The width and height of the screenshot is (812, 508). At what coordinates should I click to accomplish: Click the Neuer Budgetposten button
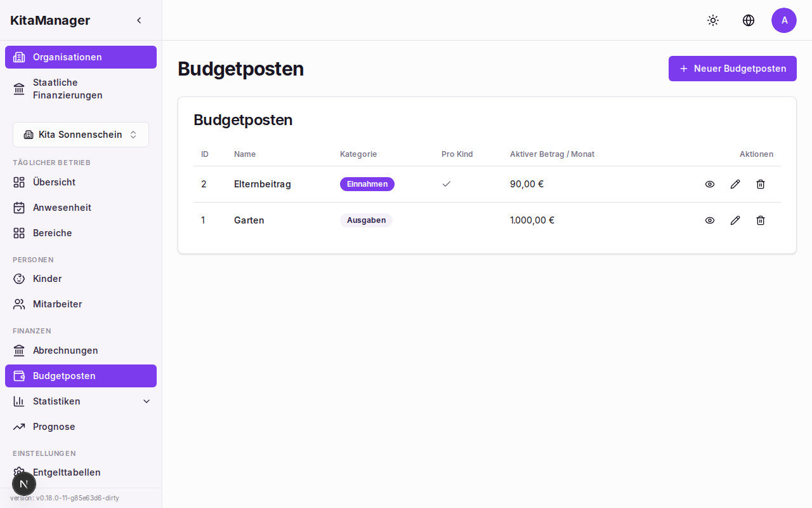pyautogui.click(x=732, y=69)
